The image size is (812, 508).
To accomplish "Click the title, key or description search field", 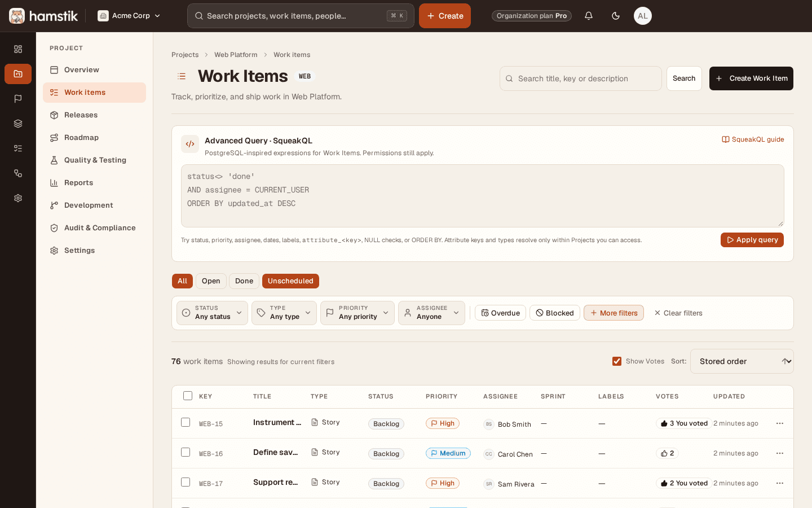I will click(581, 78).
